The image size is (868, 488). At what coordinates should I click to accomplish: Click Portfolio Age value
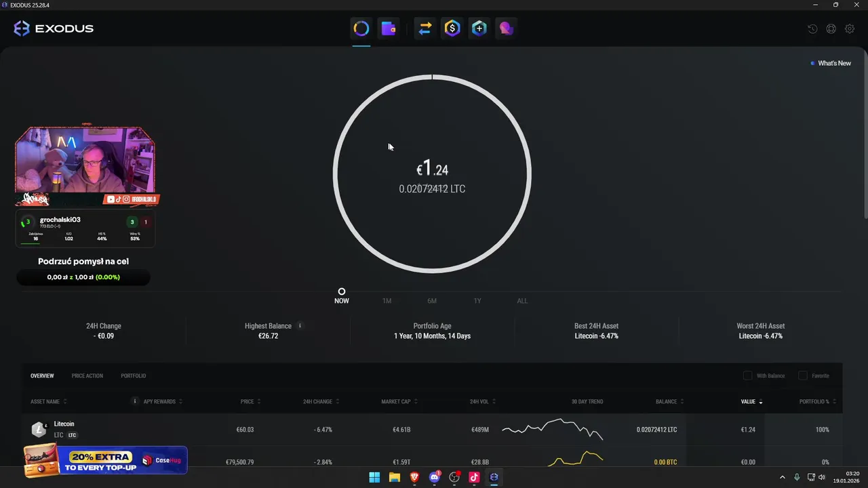432,336
